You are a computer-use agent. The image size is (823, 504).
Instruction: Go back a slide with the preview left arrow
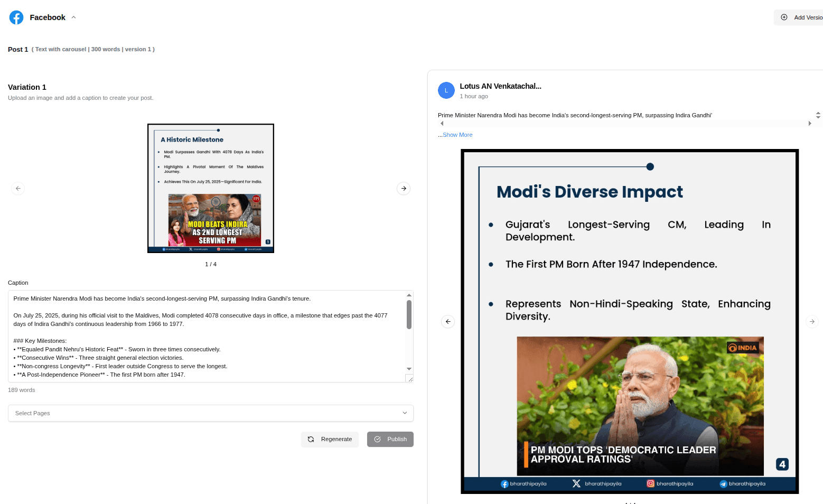[x=447, y=321]
